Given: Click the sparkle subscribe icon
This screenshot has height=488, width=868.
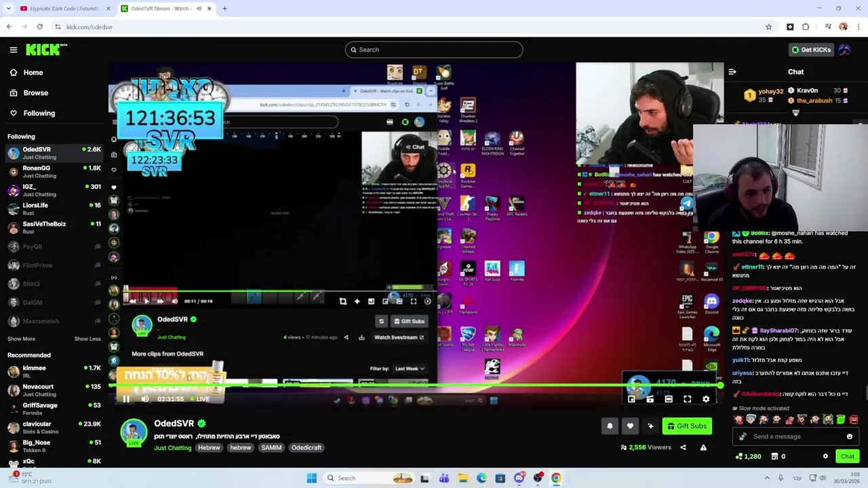Looking at the screenshot, I should point(650,426).
